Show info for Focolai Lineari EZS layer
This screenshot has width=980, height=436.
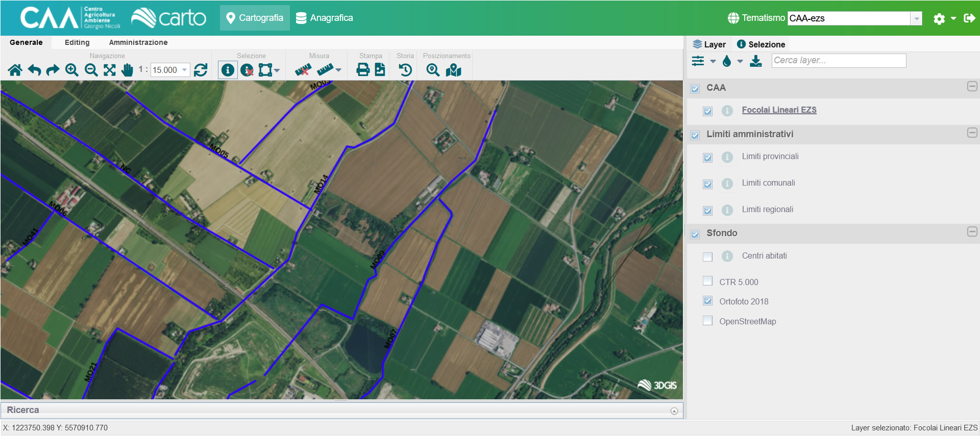[727, 111]
